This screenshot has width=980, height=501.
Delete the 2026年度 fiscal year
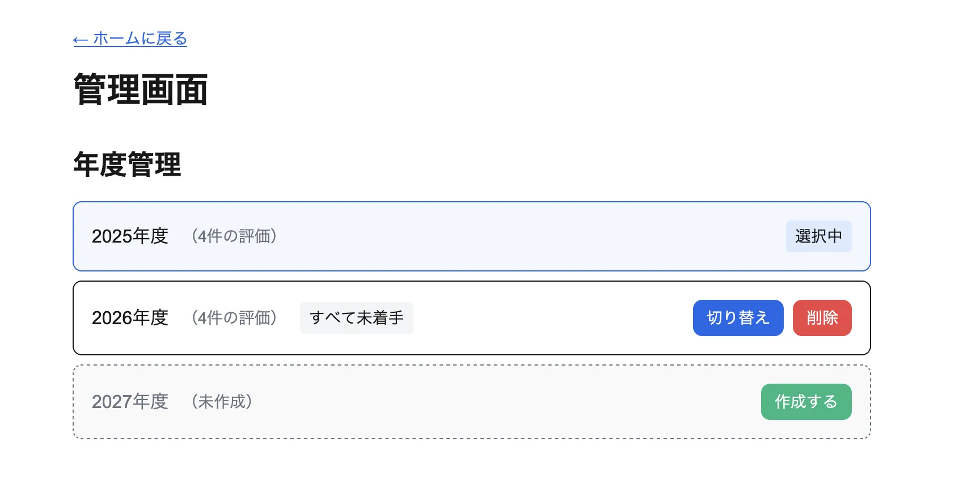click(822, 318)
